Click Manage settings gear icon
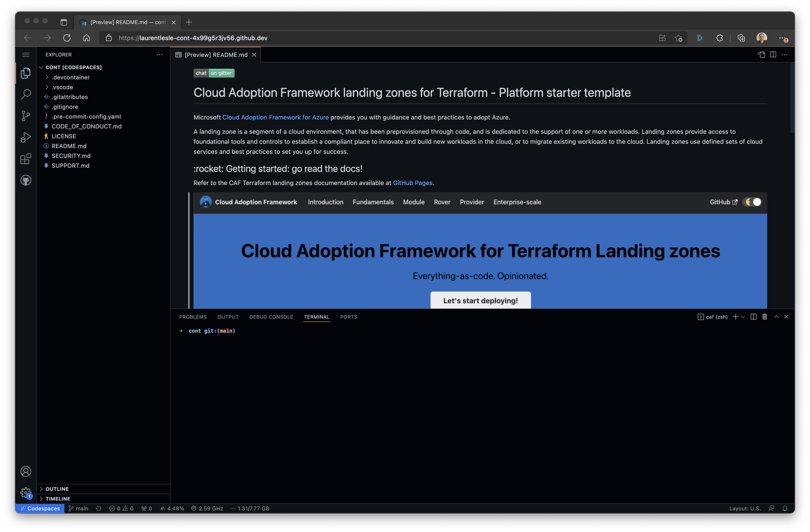Viewport: 810px width, 532px height. click(x=26, y=492)
